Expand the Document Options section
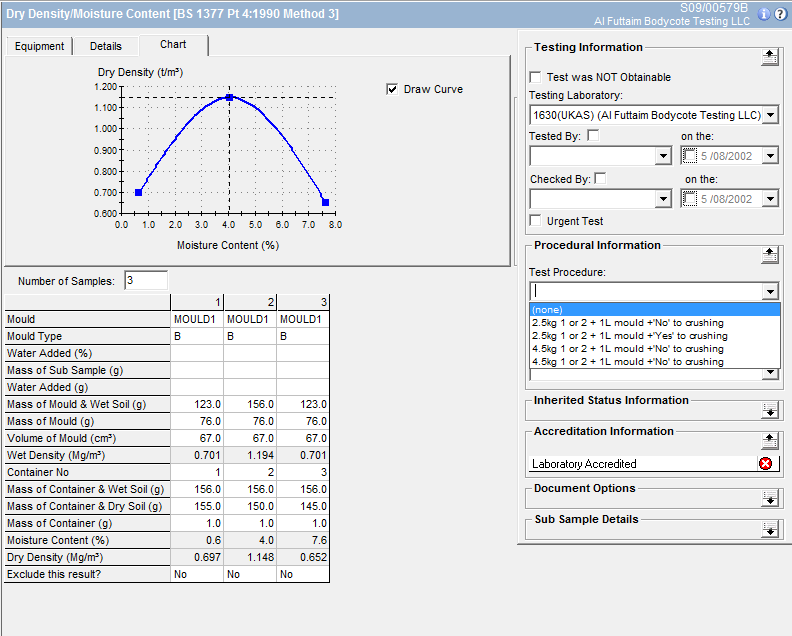This screenshot has height=636, width=792. coord(769,497)
